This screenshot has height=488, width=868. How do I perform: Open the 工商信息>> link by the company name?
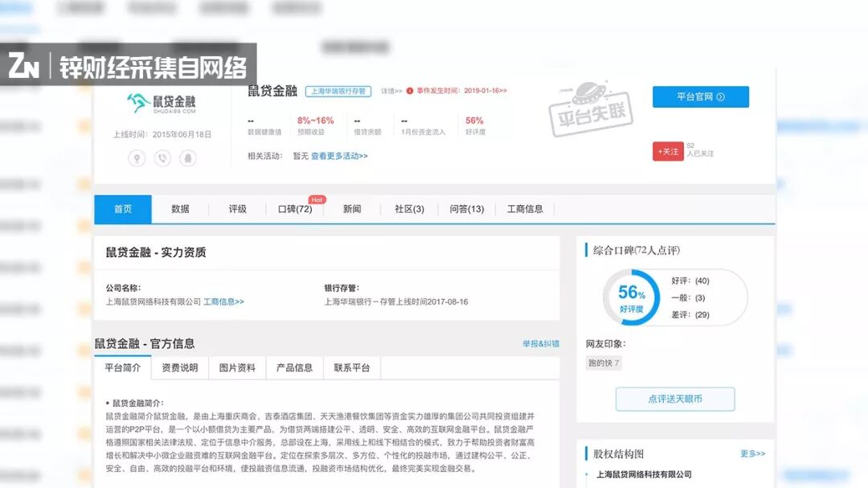pos(223,301)
